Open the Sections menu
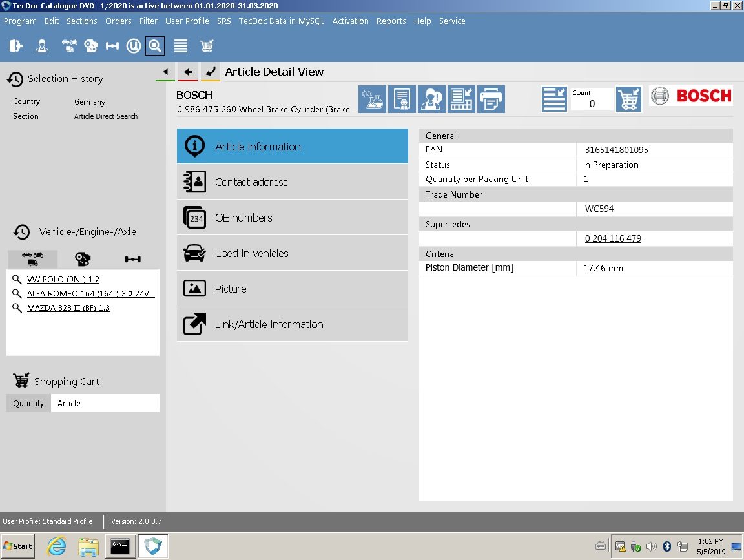744x560 pixels. point(81,21)
